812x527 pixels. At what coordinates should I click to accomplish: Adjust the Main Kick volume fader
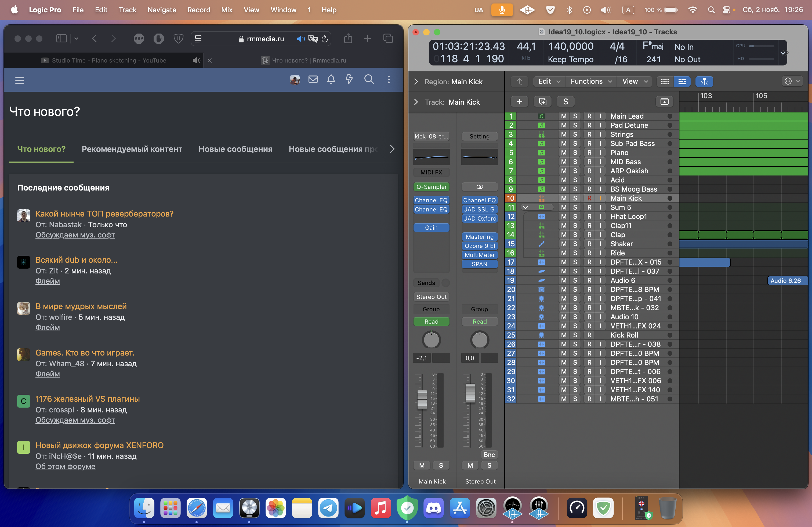(x=422, y=399)
